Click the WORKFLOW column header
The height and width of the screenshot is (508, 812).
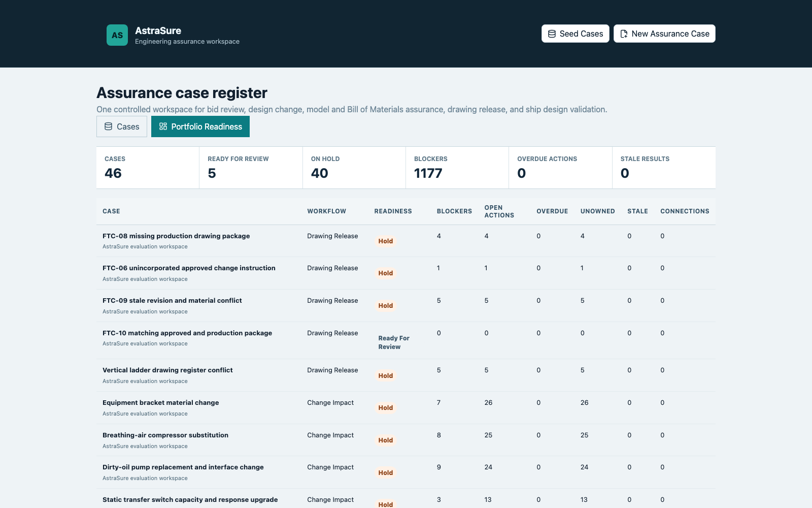coord(326,211)
